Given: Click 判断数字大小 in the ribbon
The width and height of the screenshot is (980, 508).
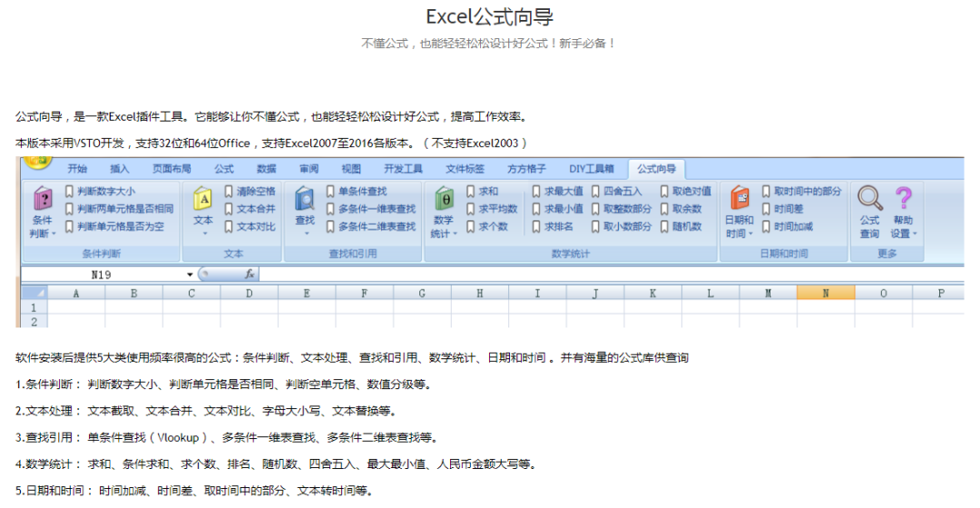Looking at the screenshot, I should (x=100, y=191).
